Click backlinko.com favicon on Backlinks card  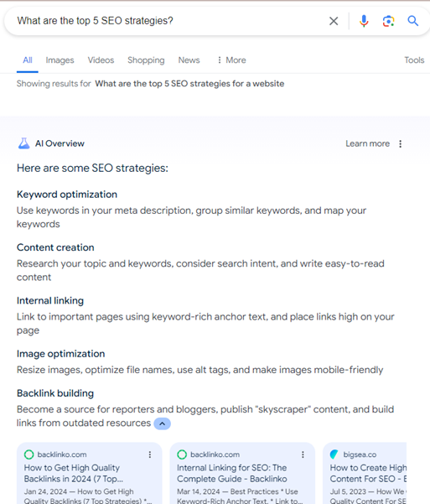click(29, 455)
